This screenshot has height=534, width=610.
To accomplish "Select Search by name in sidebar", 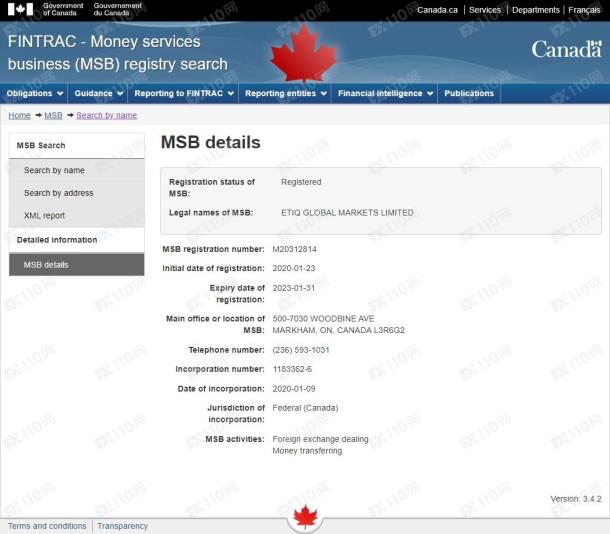I will point(54,171).
